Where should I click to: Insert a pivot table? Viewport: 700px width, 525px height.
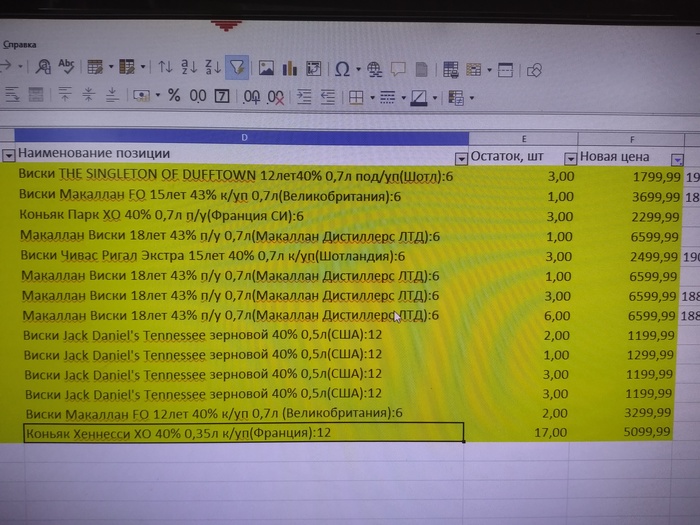click(x=313, y=69)
